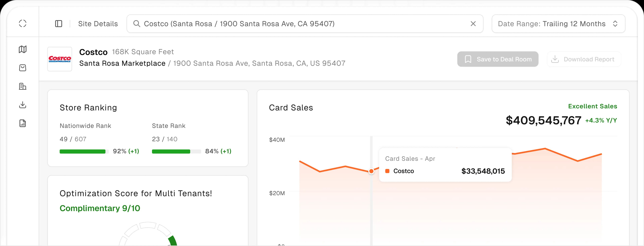
Task: Click the Complimentary 9/10 score
Action: click(x=100, y=208)
